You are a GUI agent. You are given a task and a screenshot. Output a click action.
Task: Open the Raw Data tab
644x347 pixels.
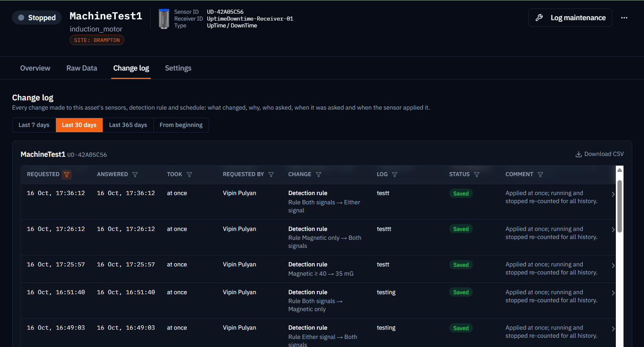click(x=82, y=68)
